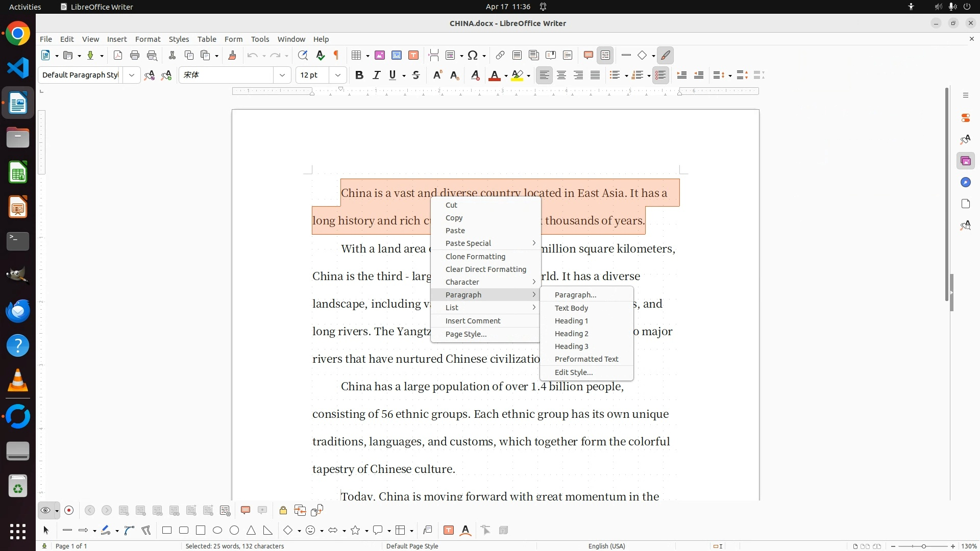Image resolution: width=980 pixels, height=551 pixels.
Task: Open the sidebar Navigator panel icon
Action: pyautogui.click(x=965, y=183)
